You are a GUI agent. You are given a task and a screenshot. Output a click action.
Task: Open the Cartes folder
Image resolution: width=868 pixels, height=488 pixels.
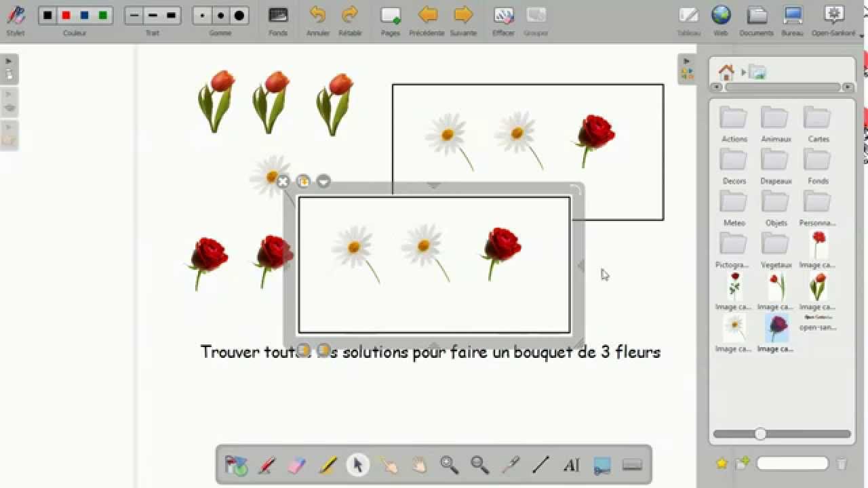(x=818, y=125)
